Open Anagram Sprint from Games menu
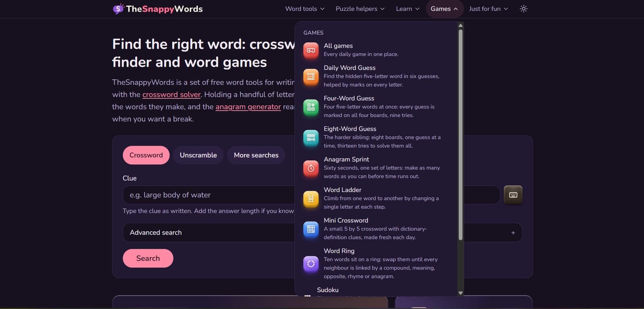 pos(376,168)
